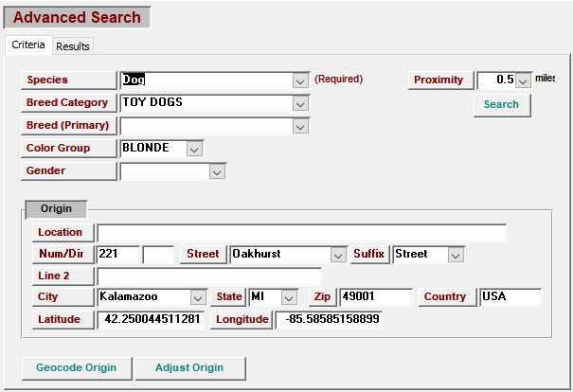This screenshot has height=392, width=573.
Task: Select the Criteria tab
Action: [x=28, y=45]
